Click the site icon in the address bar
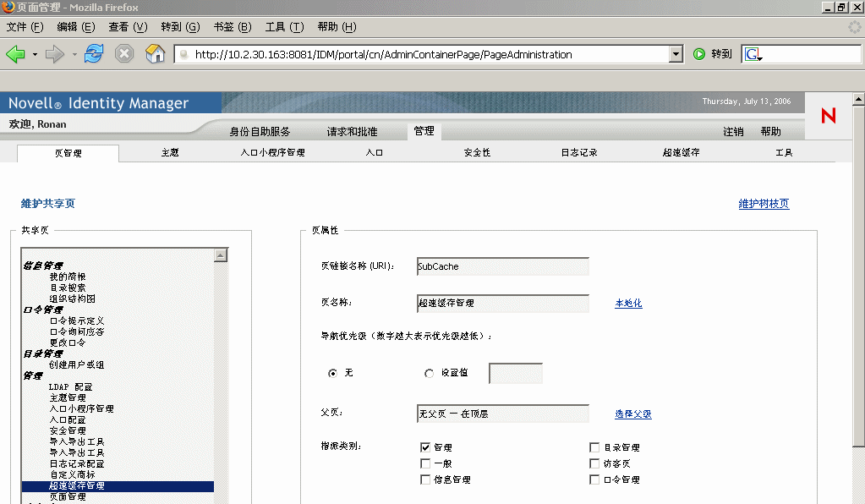This screenshot has width=865, height=504. [x=182, y=53]
